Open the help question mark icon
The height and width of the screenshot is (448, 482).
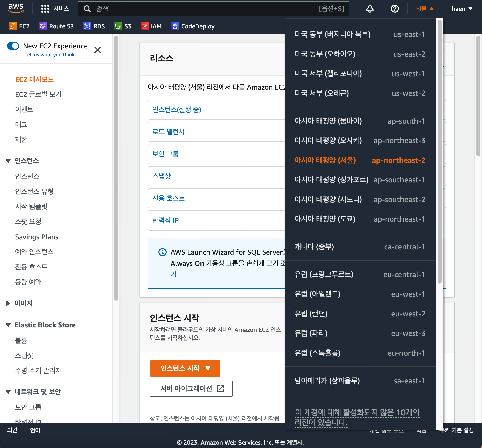(x=395, y=9)
